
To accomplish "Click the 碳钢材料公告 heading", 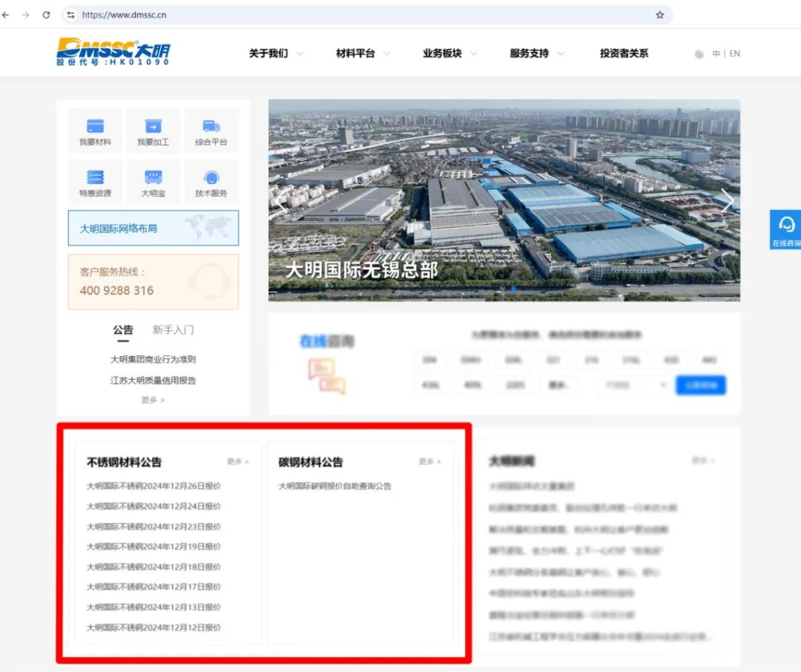I will click(x=311, y=462).
